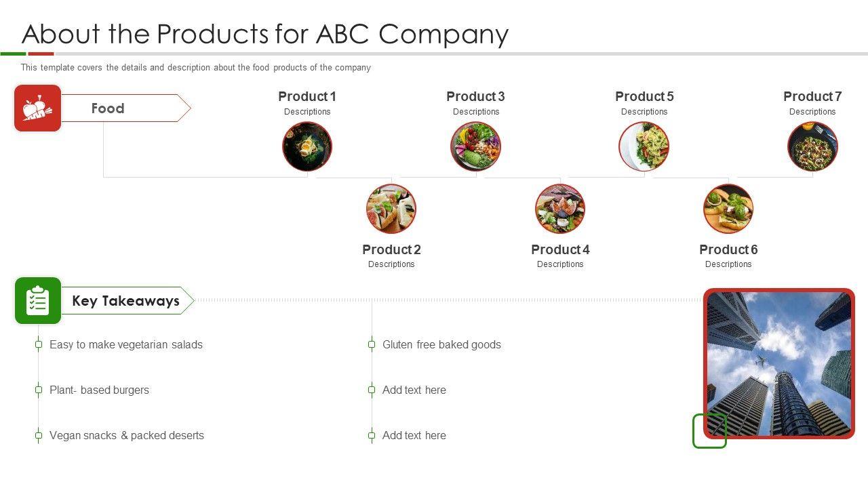Click the 'Vegan snacks & packed deserts' text

(127, 435)
